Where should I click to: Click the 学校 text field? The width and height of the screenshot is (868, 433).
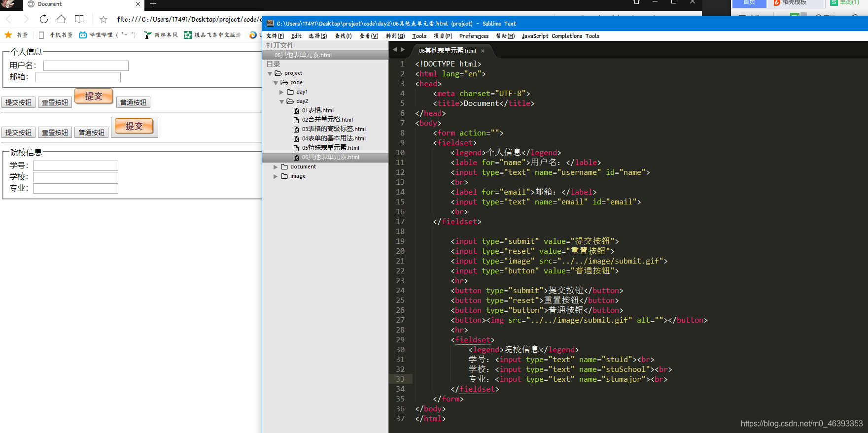pyautogui.click(x=75, y=177)
